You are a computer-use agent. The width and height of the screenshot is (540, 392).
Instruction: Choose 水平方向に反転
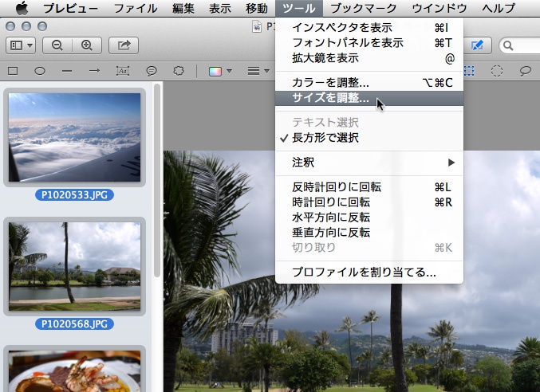pos(369,218)
